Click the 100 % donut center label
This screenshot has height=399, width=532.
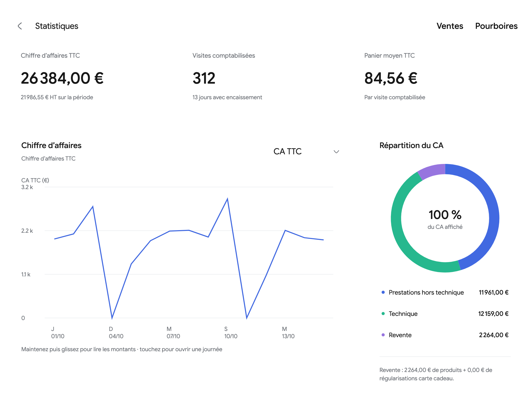pos(445,215)
